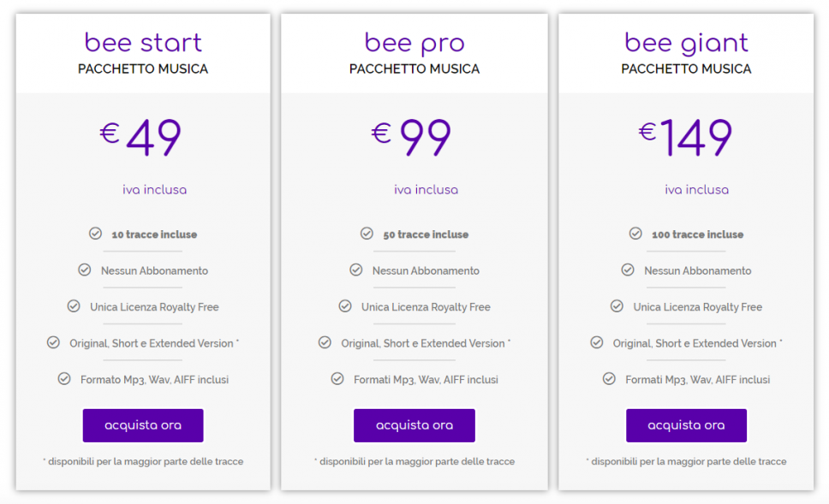Click Original, Short checkmark in bee start
829x504 pixels.
53,343
